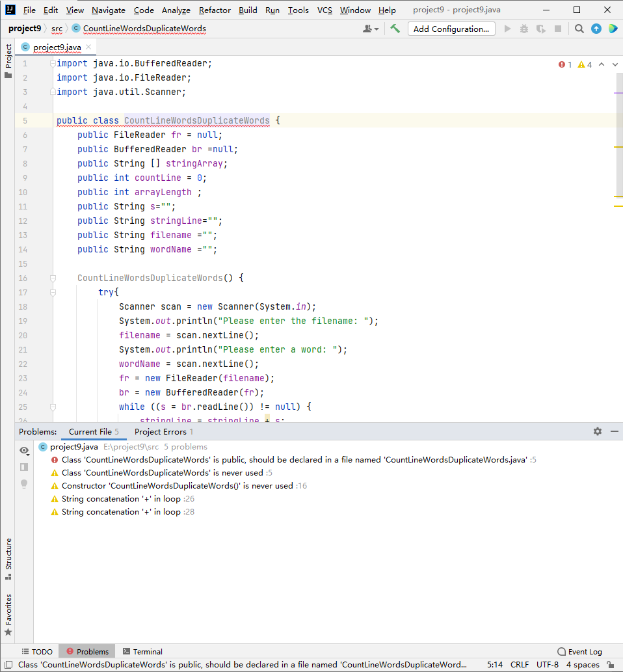Image resolution: width=623 pixels, height=672 pixels.
Task: Select String concatenation warning at line 28
Action: tap(122, 512)
